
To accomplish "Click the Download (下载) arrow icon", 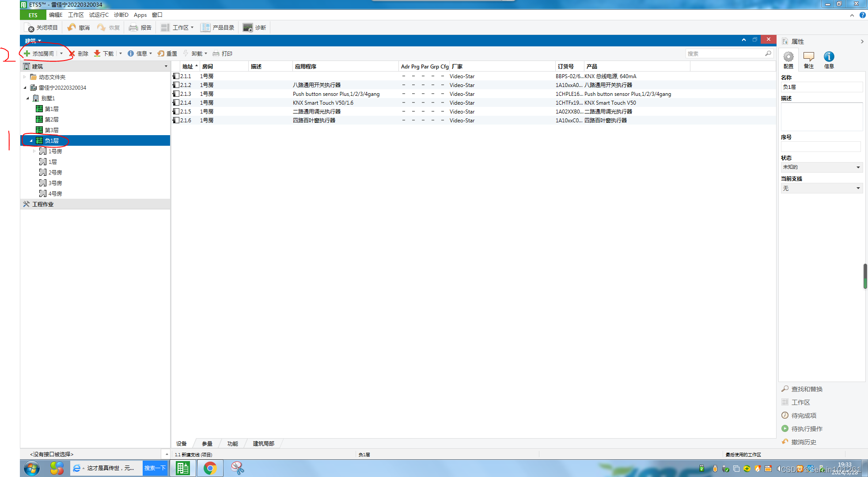I will click(x=97, y=53).
